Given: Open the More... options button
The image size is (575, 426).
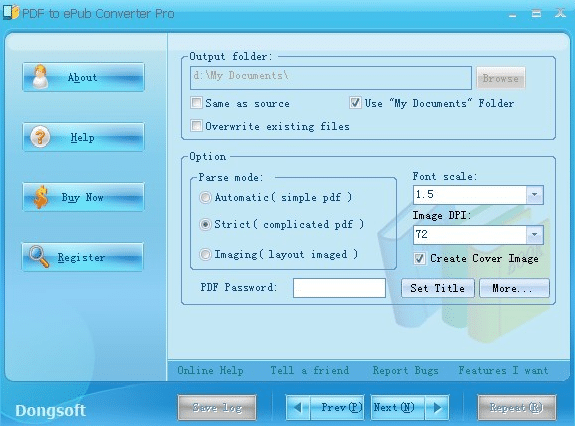Looking at the screenshot, I should click(x=514, y=288).
